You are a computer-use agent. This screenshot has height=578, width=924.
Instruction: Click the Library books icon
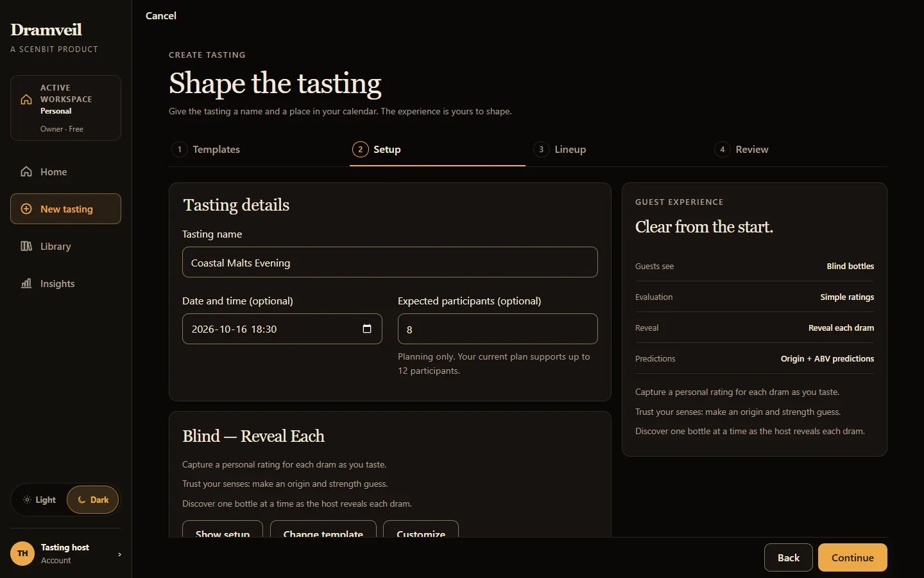26,246
